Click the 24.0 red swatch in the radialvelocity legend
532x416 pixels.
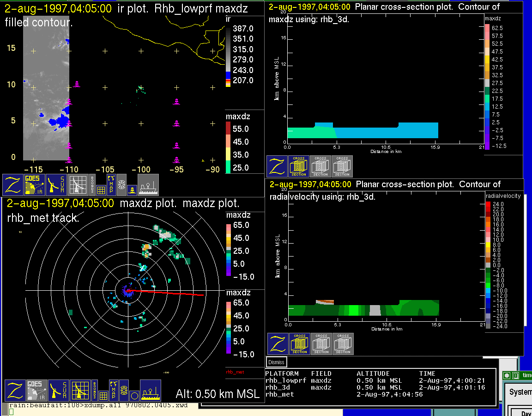[489, 204]
